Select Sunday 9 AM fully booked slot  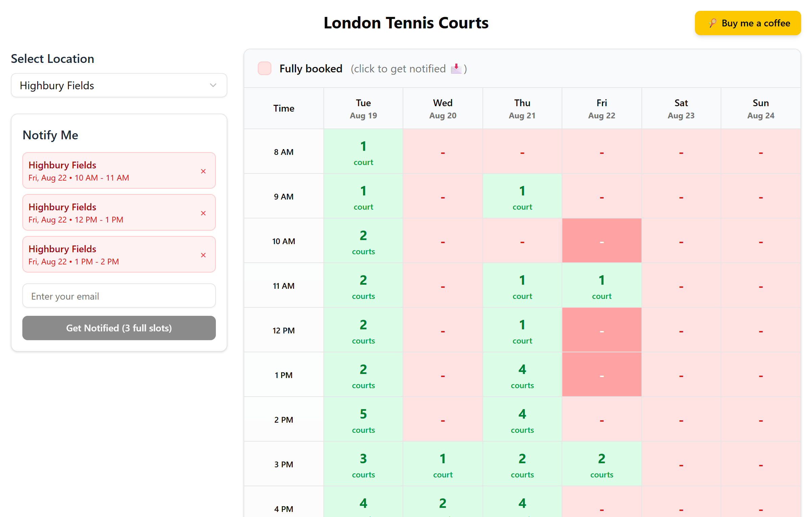(x=760, y=196)
